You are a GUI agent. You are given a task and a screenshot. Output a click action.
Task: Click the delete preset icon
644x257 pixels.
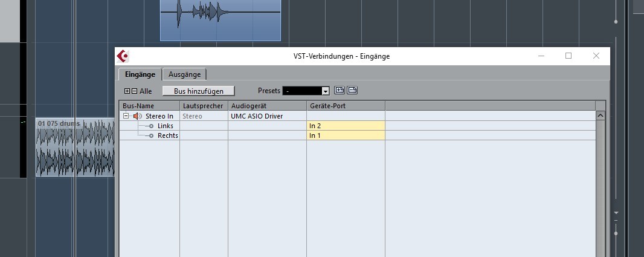pyautogui.click(x=352, y=91)
